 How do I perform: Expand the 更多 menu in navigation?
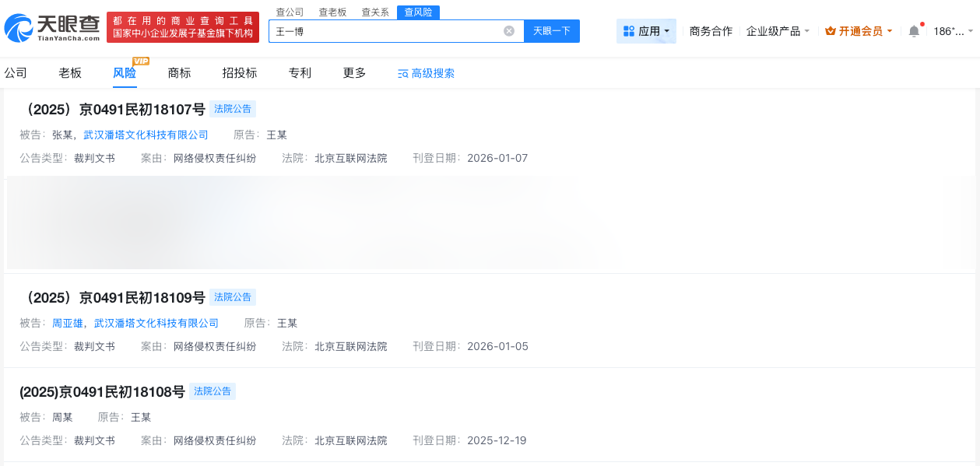coord(353,72)
